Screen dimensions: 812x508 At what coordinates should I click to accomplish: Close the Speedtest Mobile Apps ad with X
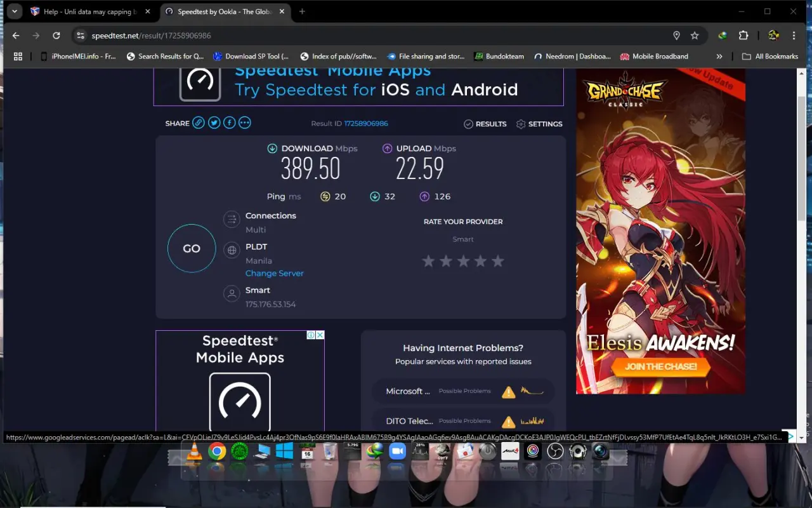[x=320, y=335]
